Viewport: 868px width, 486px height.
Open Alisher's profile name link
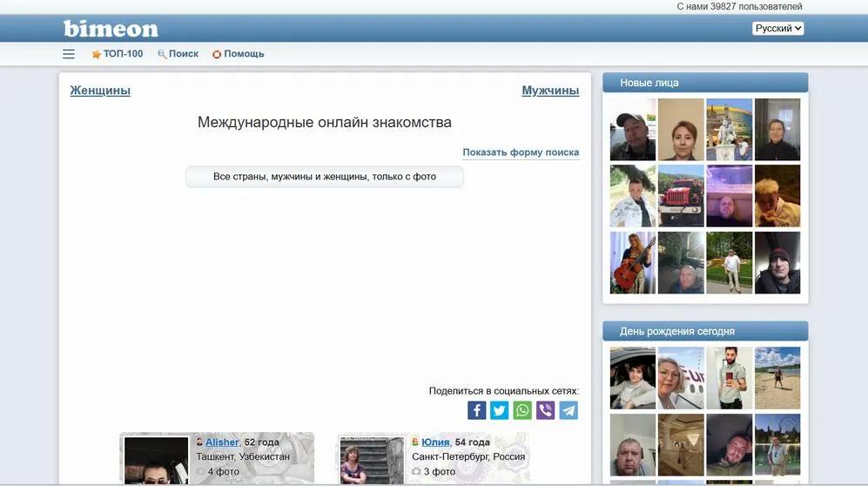tap(222, 442)
